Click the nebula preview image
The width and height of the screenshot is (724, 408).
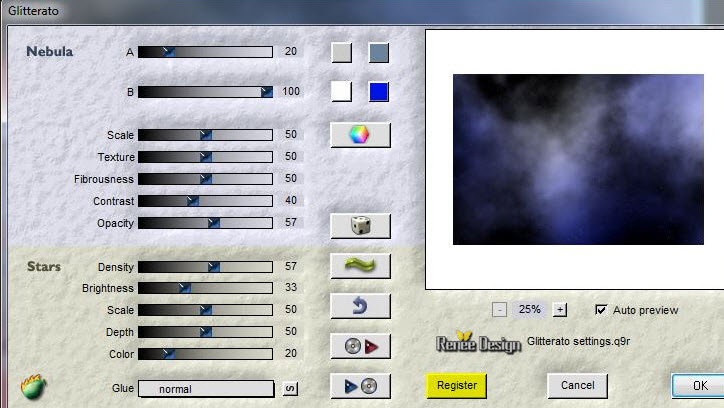pyautogui.click(x=578, y=159)
